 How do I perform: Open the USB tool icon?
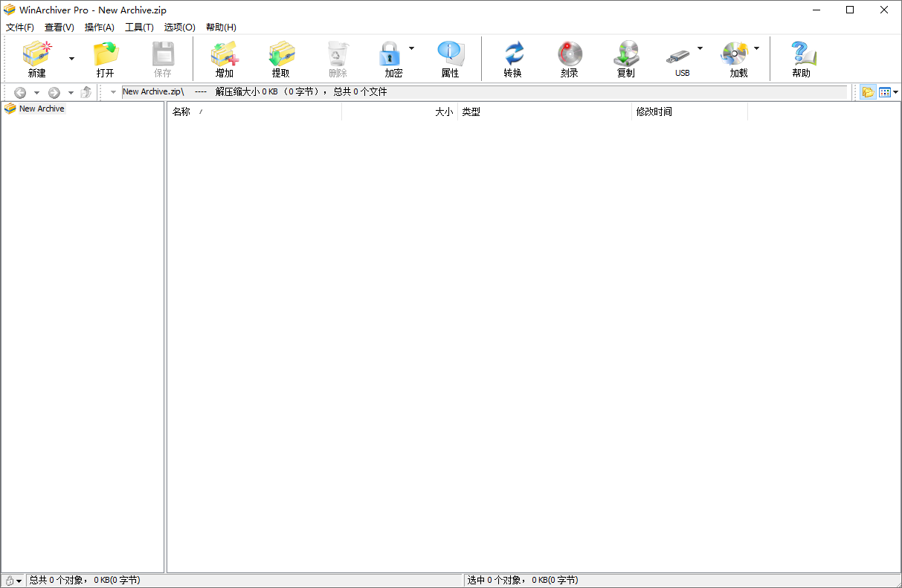pos(682,58)
